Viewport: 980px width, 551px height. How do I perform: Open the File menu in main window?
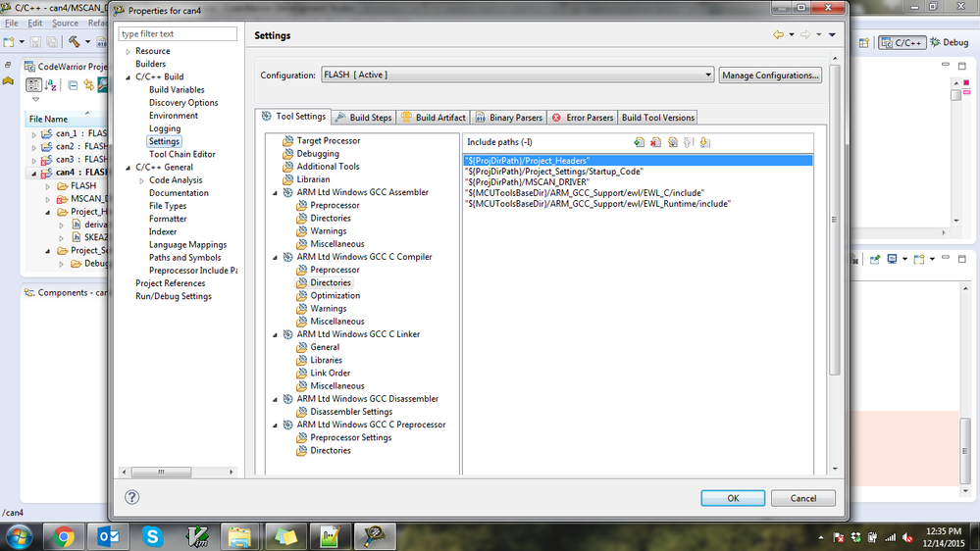tap(11, 24)
